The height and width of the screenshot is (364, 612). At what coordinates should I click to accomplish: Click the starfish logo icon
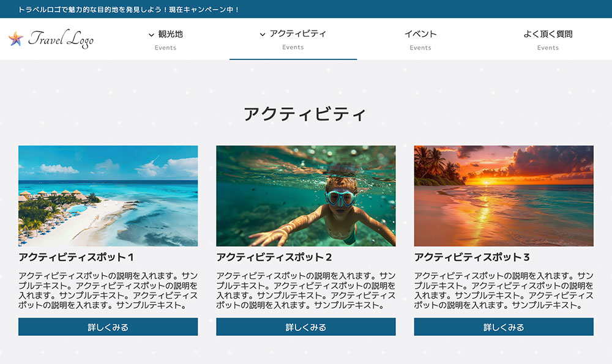16,39
